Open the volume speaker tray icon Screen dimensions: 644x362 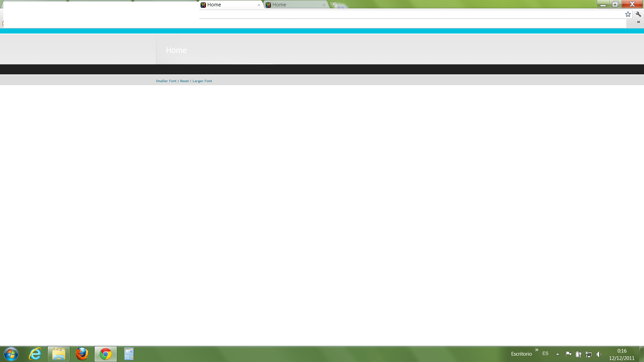pyautogui.click(x=599, y=354)
